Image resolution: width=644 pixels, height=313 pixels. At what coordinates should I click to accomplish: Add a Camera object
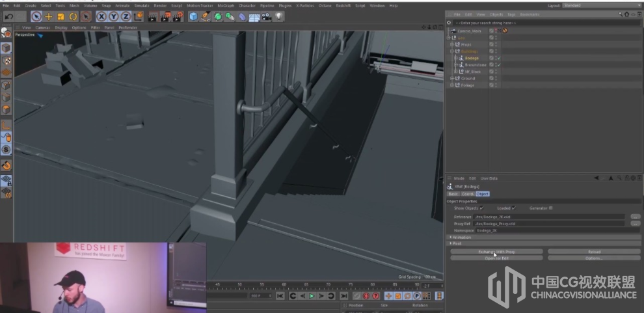267,16
